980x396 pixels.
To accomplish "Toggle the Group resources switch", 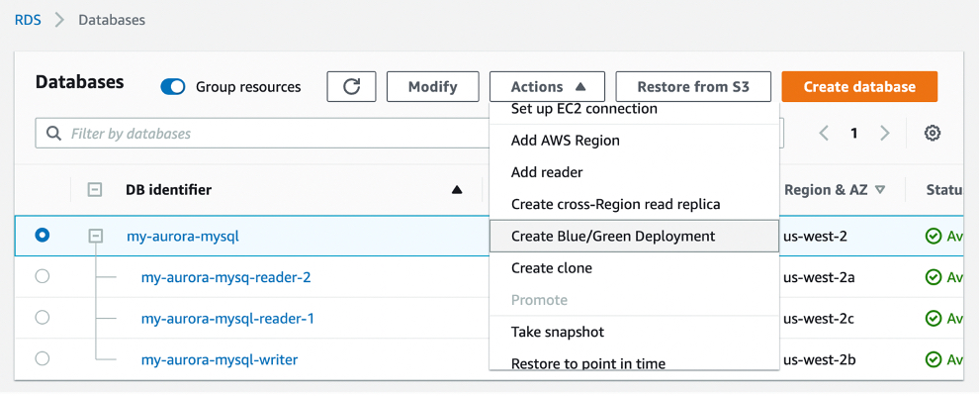I will click(x=173, y=87).
